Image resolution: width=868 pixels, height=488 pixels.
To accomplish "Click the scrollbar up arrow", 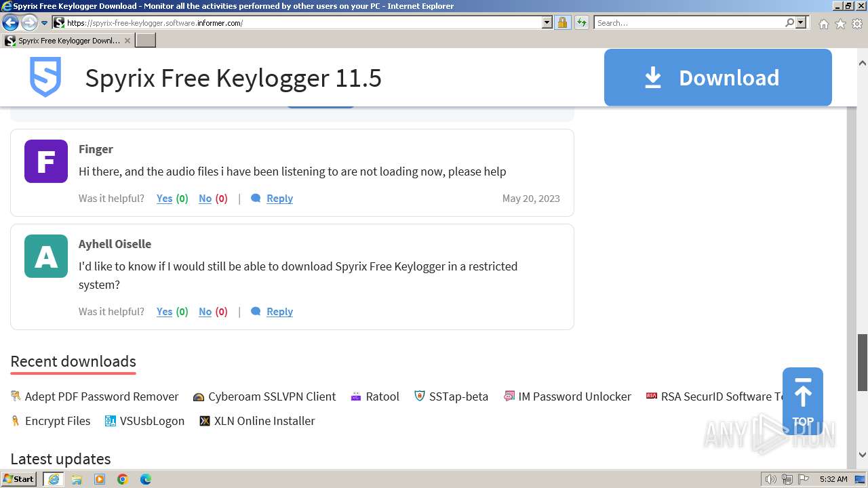I will (863, 63).
